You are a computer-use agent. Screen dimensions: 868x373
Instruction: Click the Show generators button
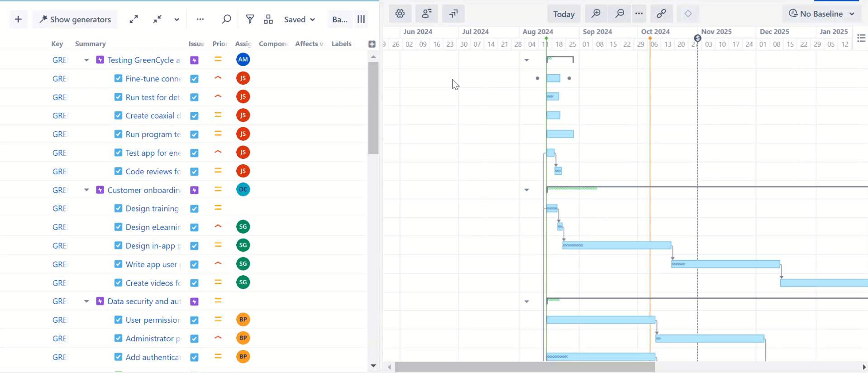[75, 19]
